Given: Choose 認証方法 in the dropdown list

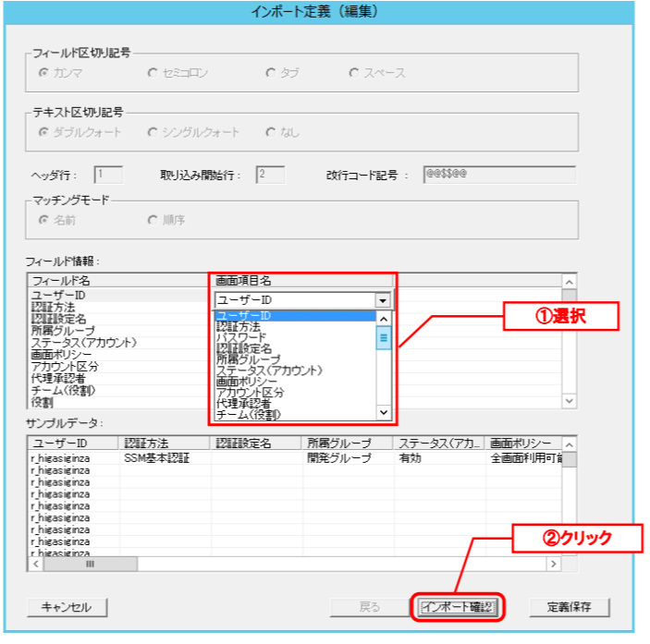Looking at the screenshot, I should pyautogui.click(x=295, y=327).
